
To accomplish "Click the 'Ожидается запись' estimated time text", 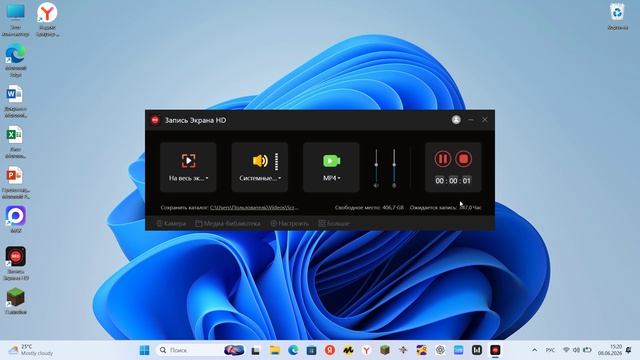I will click(x=446, y=207).
